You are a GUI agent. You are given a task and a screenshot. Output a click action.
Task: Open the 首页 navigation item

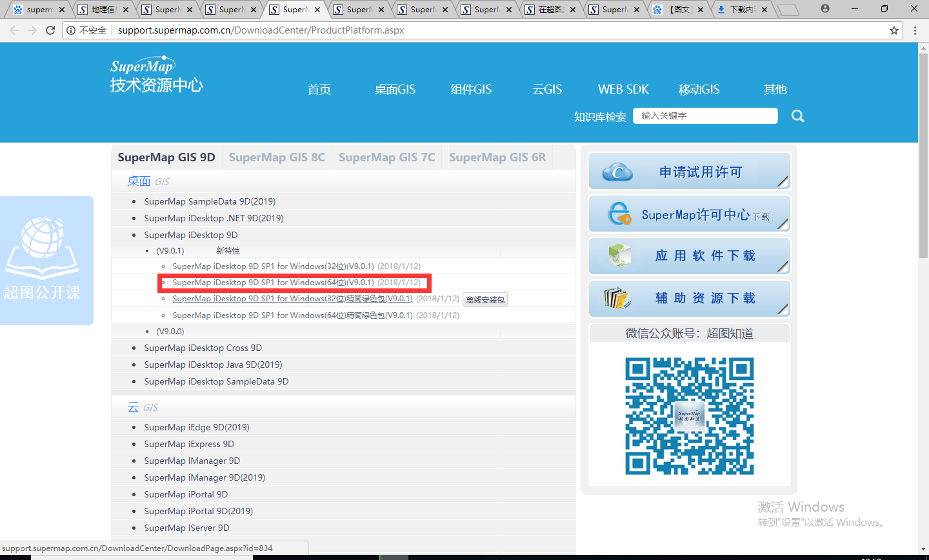tap(319, 89)
